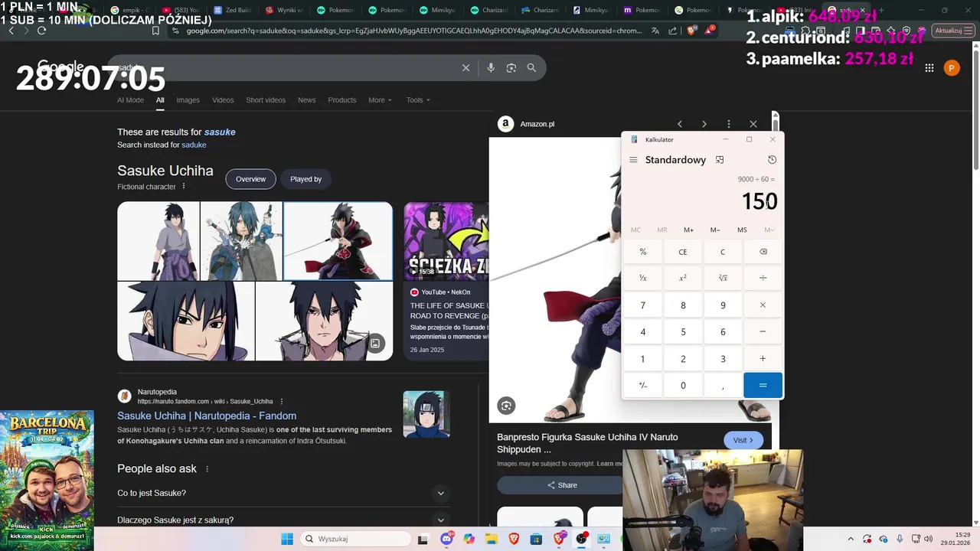Click Calculator multiply key
The image size is (980, 551).
[x=763, y=305]
